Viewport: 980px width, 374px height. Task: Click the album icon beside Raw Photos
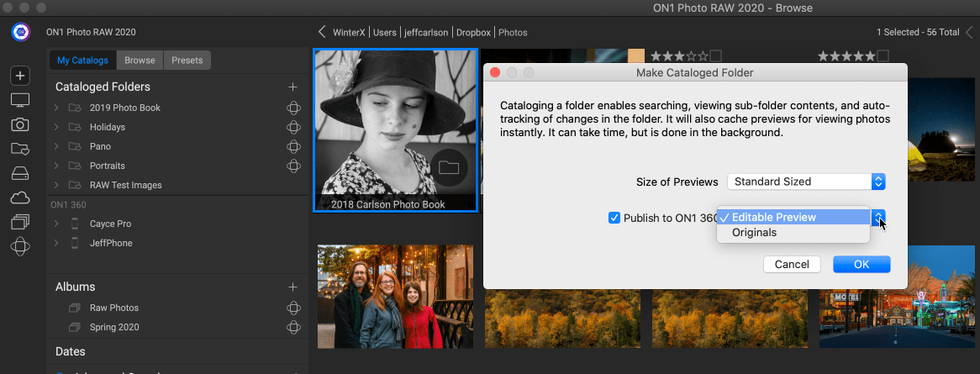(75, 308)
